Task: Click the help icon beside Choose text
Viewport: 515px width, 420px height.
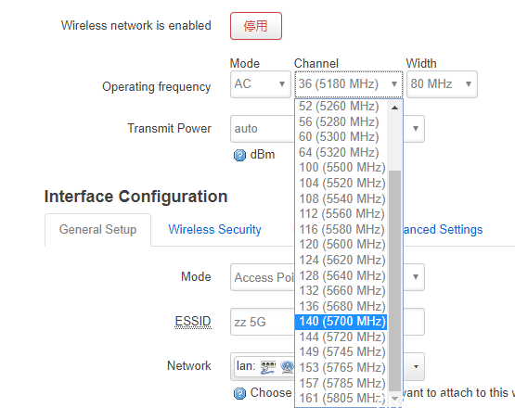Action: click(x=239, y=393)
